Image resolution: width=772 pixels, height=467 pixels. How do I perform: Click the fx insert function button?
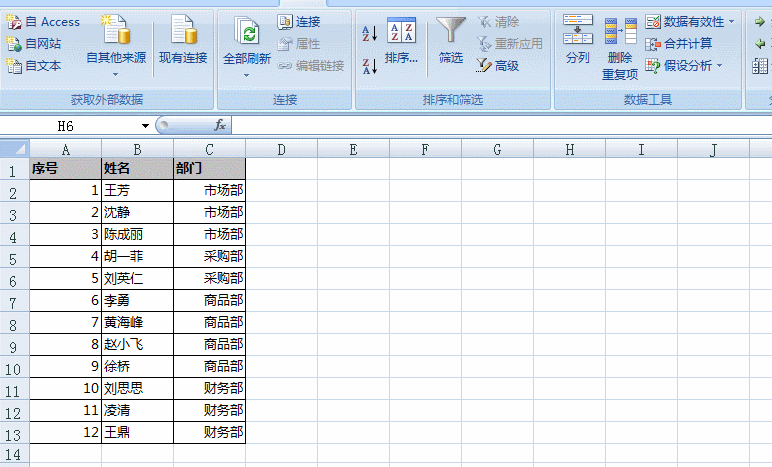220,126
